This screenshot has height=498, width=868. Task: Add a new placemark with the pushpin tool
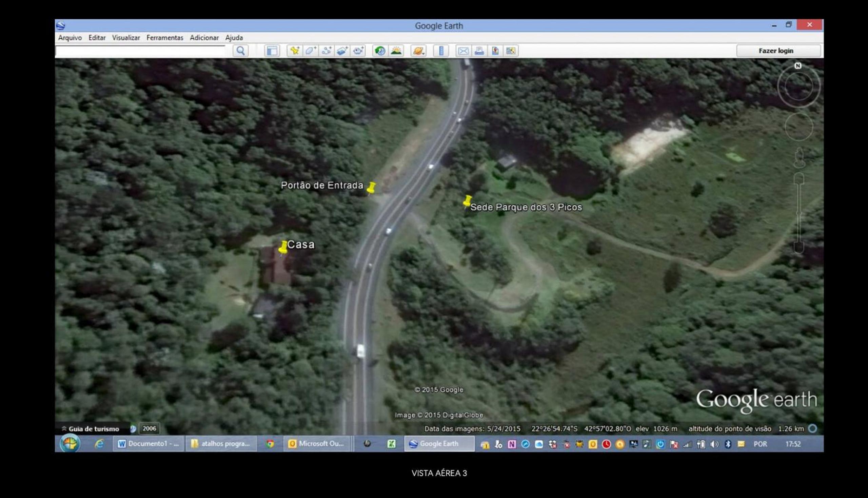[x=294, y=51]
